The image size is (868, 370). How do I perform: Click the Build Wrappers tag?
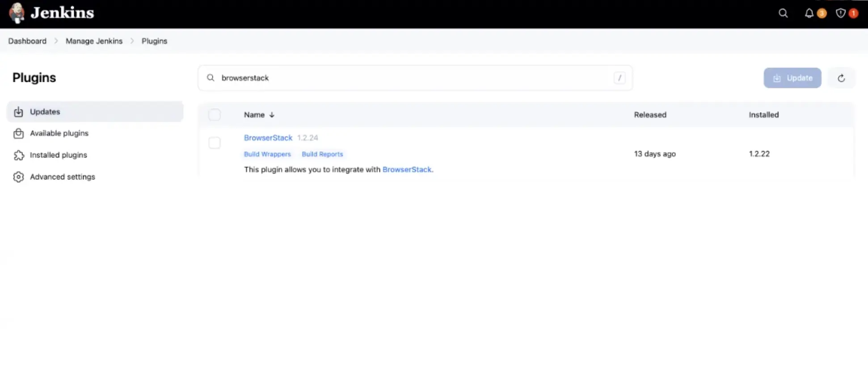[267, 154]
